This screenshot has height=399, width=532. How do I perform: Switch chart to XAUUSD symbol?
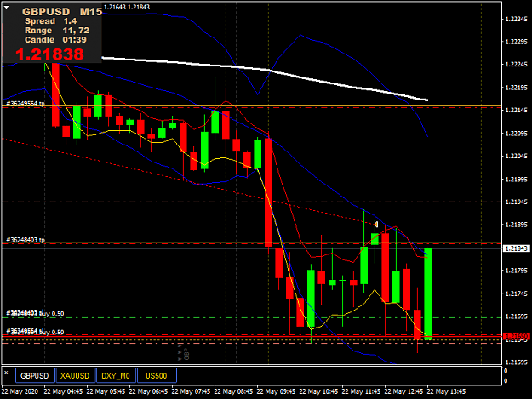tap(75, 376)
